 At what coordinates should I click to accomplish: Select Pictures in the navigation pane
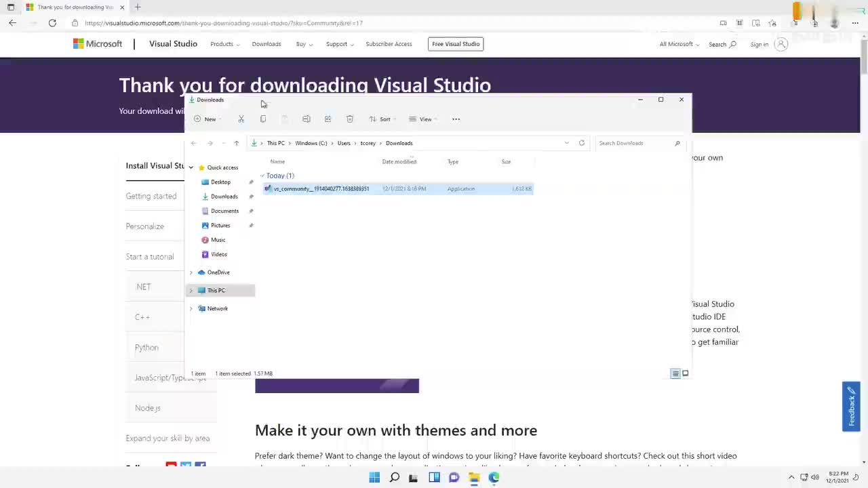[220, 226]
